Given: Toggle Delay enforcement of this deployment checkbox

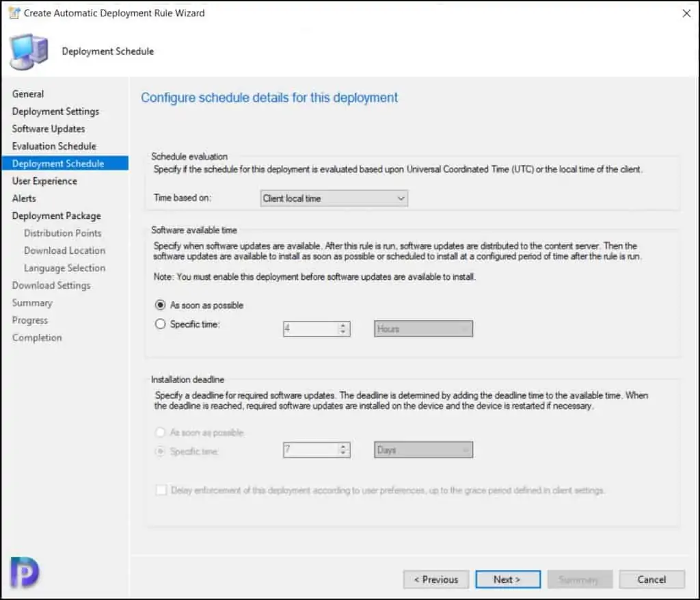Looking at the screenshot, I should click(x=161, y=491).
